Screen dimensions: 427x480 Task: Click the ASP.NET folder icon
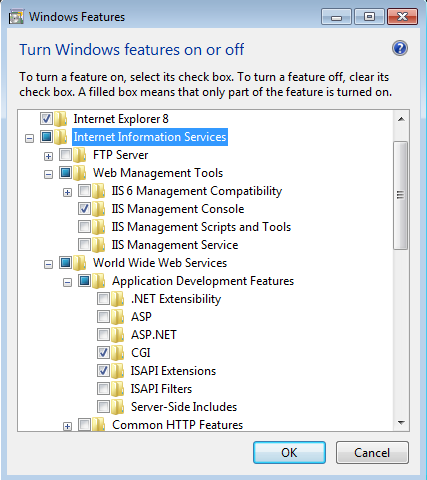pos(118,335)
